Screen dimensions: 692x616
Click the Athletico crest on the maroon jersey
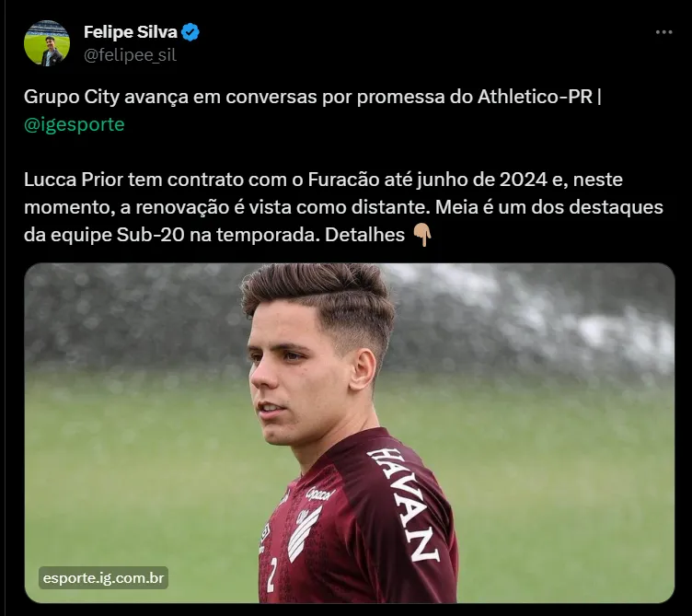click(303, 533)
